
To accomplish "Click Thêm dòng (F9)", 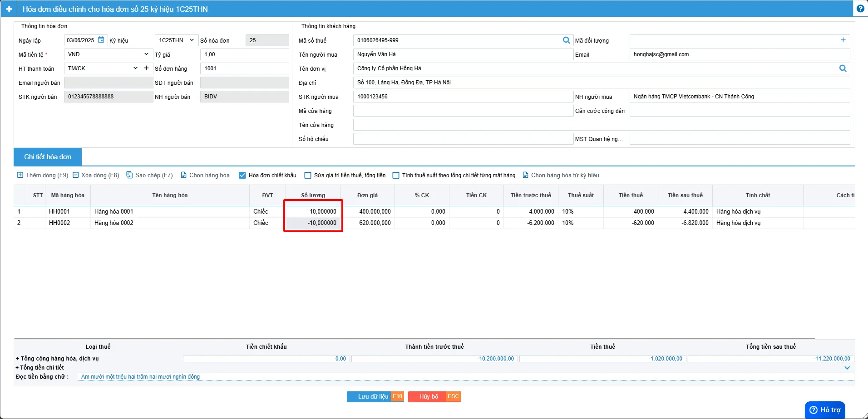I will pyautogui.click(x=43, y=175).
